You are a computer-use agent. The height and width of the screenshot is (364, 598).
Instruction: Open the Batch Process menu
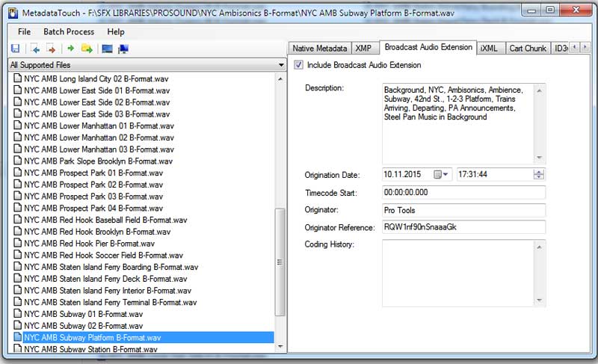tap(69, 31)
